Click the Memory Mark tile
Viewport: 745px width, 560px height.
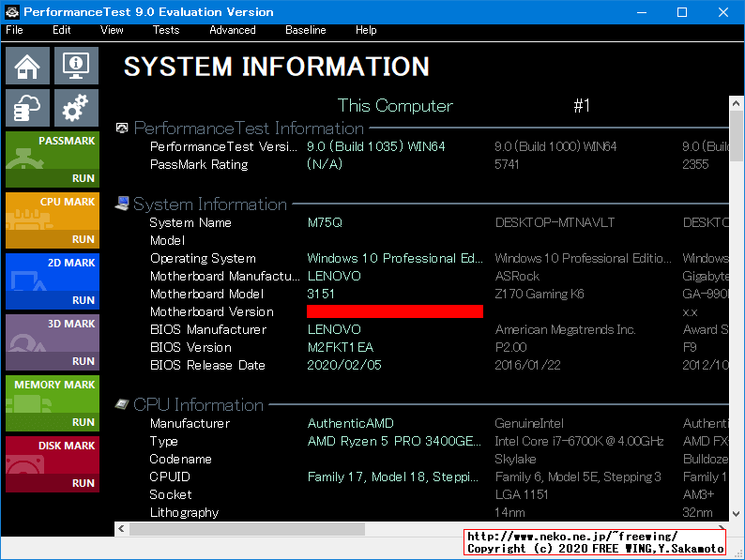pos(53,403)
